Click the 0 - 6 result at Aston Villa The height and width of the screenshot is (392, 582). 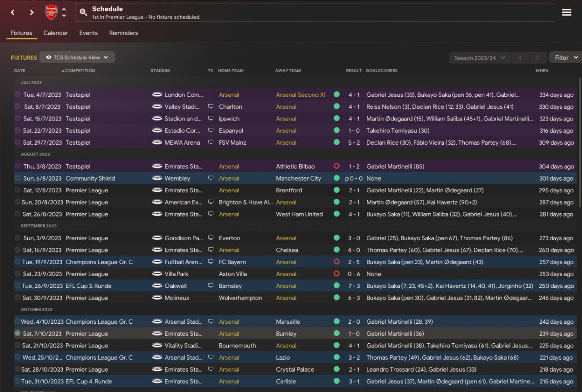click(353, 274)
